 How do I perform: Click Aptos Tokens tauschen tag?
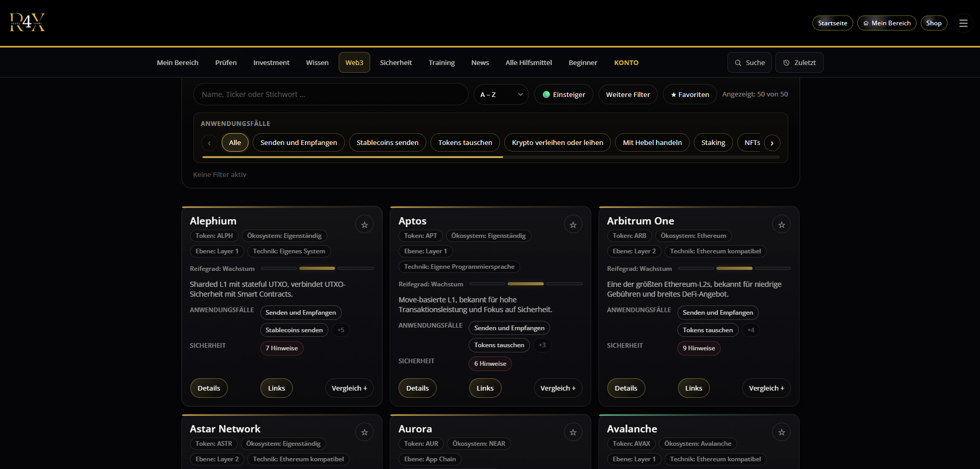point(499,345)
